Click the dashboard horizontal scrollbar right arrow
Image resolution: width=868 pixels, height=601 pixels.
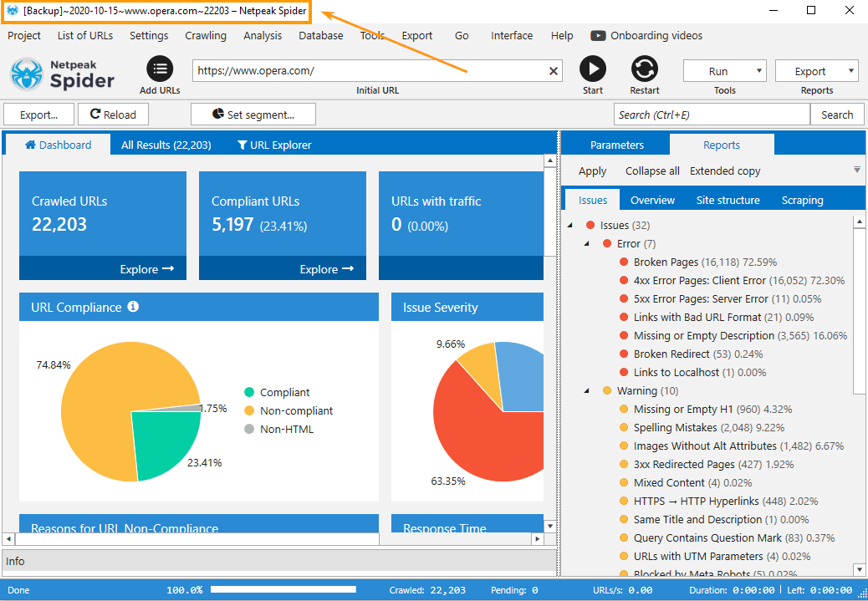pos(537,538)
